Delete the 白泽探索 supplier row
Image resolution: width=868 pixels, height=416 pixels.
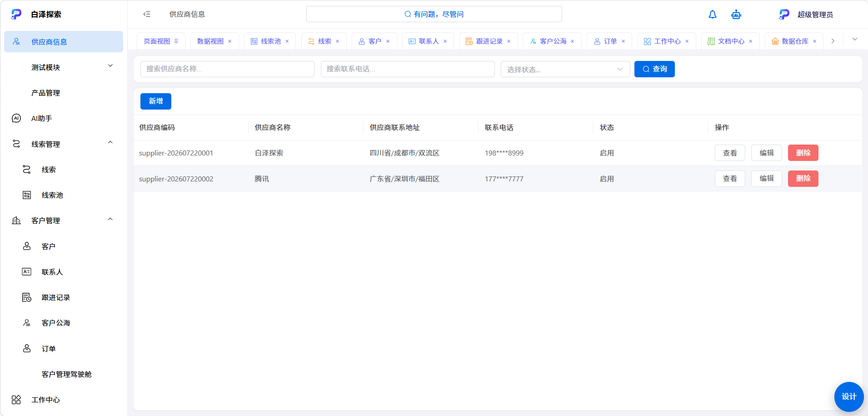pos(803,153)
